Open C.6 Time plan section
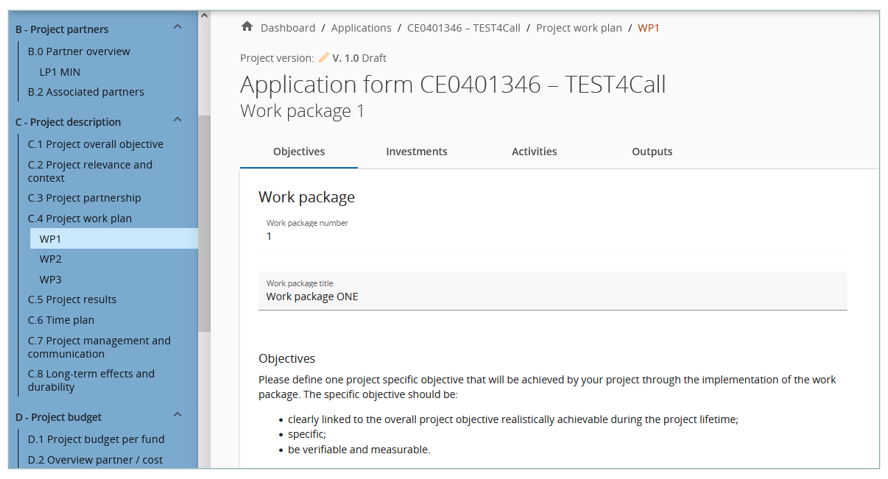The image size is (888, 479). pyautogui.click(x=61, y=320)
